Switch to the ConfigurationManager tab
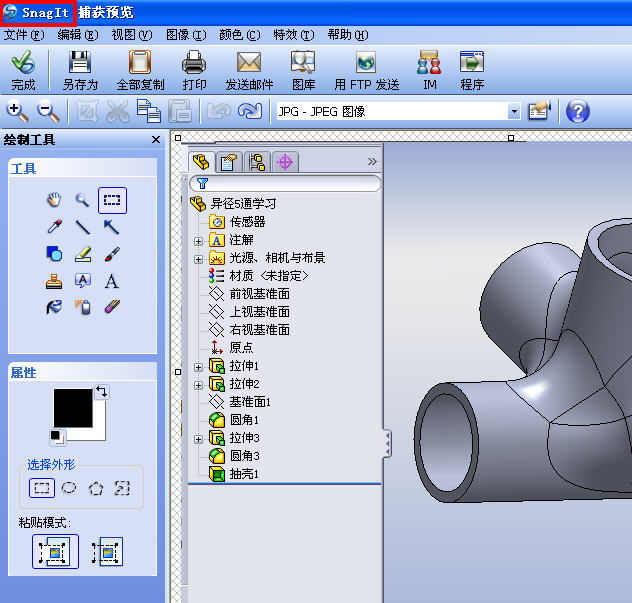 (257, 162)
